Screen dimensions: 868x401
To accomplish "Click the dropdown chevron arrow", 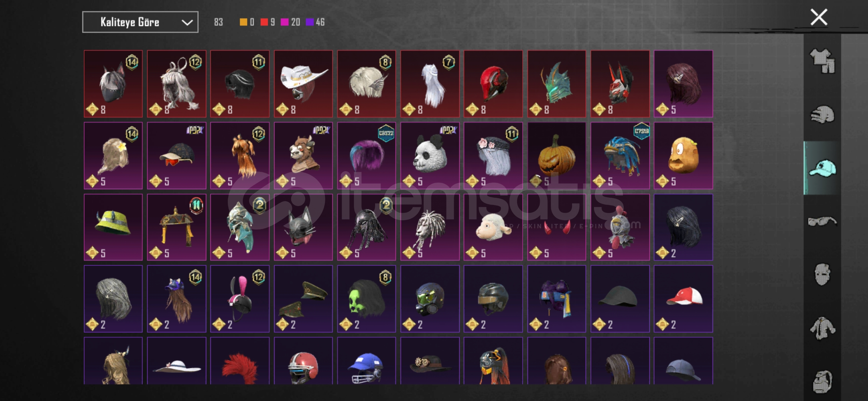I will click(187, 23).
